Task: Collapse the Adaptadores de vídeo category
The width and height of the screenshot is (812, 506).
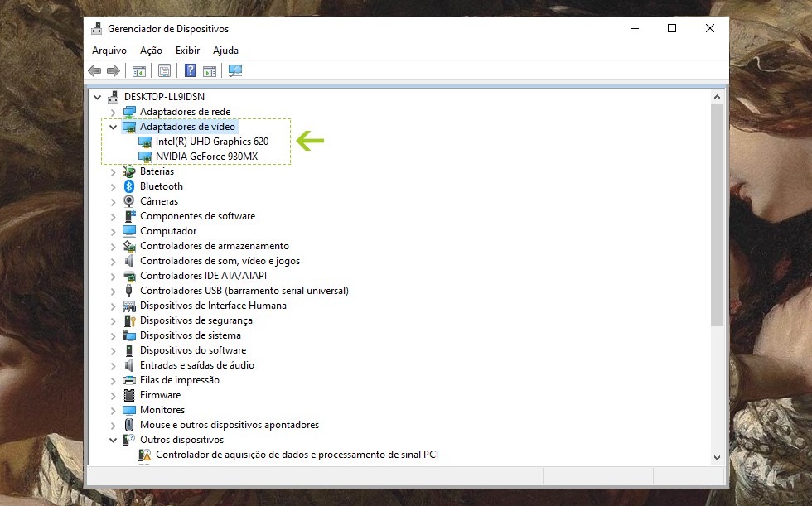Action: [114, 127]
